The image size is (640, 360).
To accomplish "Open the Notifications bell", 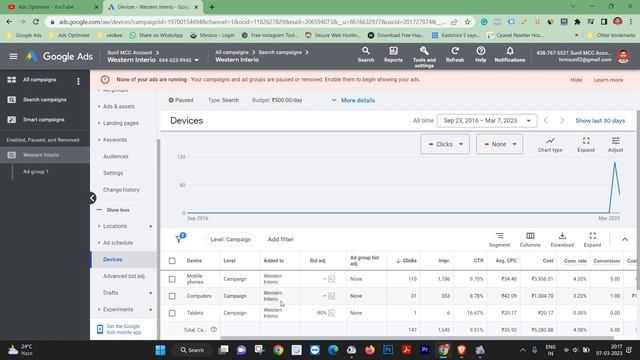I will (x=510, y=55).
